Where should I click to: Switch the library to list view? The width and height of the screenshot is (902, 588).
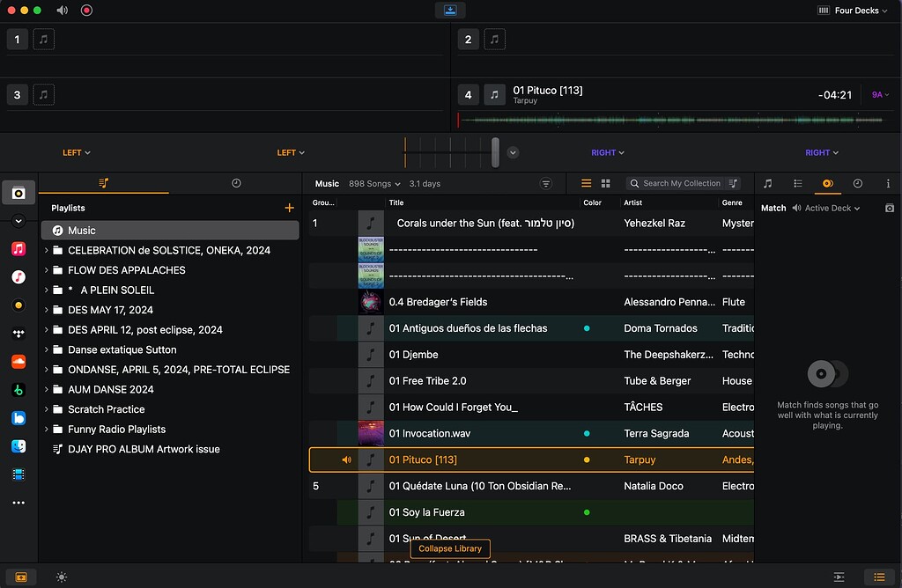[x=587, y=184]
